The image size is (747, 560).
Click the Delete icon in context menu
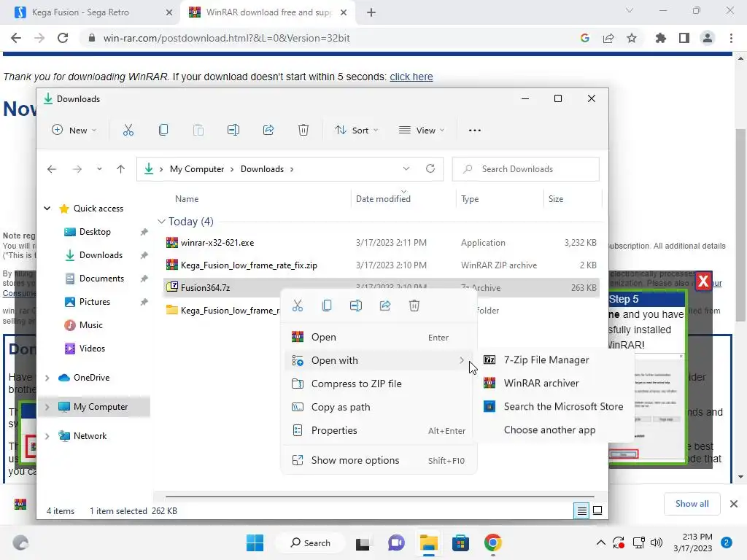point(414,306)
